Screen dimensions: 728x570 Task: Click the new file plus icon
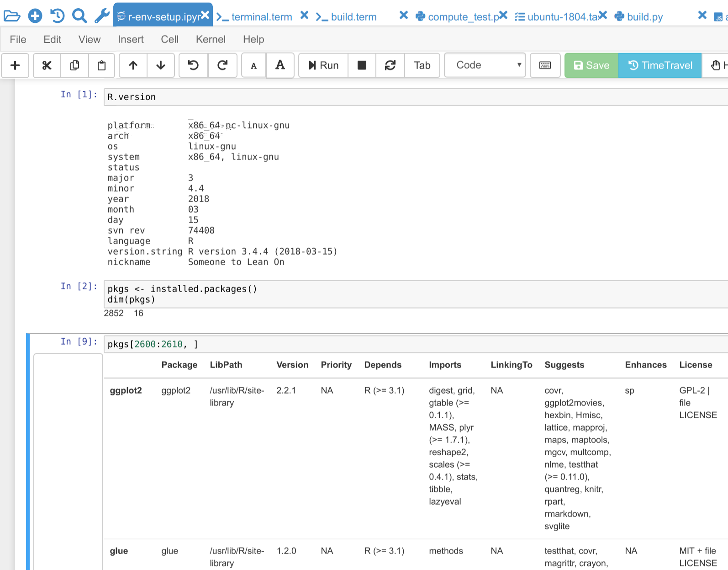click(35, 16)
